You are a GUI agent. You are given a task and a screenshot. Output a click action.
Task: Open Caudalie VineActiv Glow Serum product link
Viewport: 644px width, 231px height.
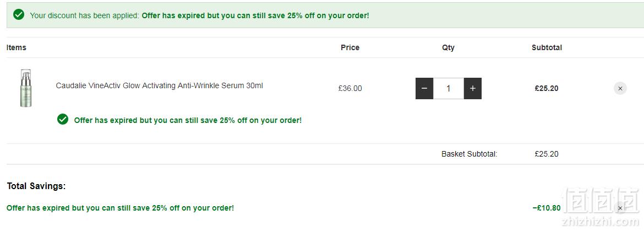coord(160,85)
